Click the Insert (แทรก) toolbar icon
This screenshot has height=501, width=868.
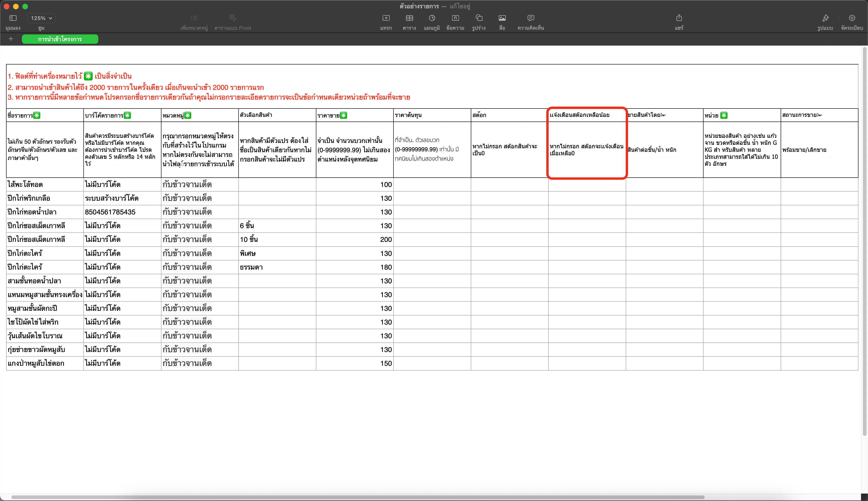click(386, 18)
